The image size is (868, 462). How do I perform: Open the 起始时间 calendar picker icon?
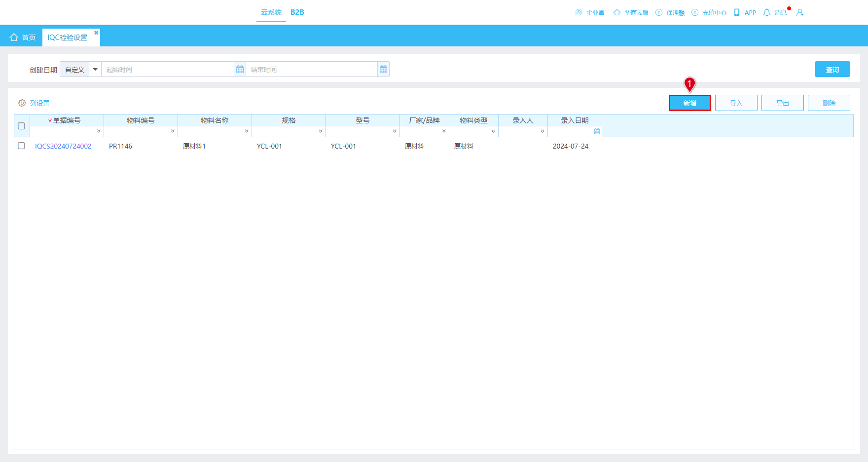(x=240, y=70)
